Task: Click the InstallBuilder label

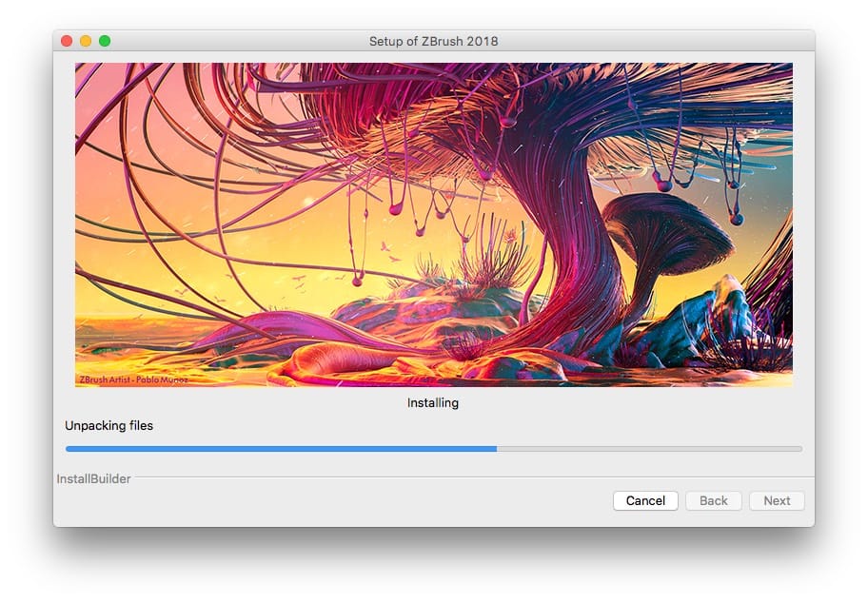Action: (93, 478)
